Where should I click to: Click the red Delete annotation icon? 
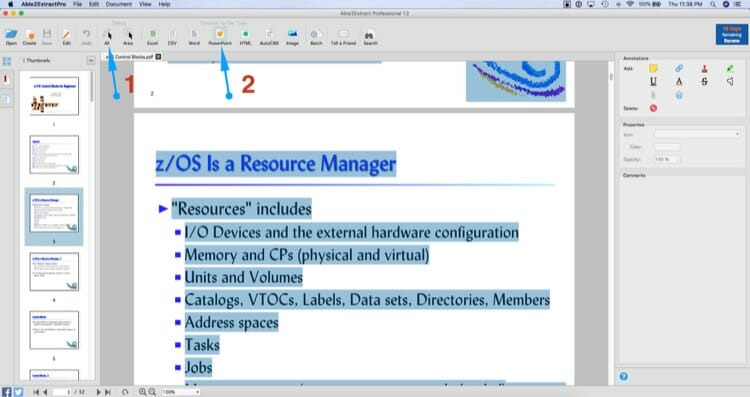[653, 108]
